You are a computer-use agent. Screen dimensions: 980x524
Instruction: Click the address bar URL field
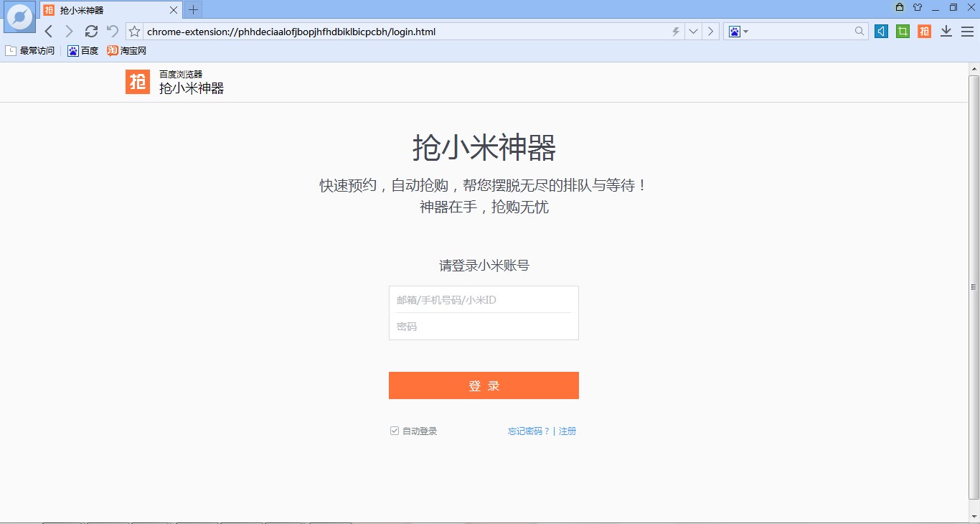tap(406, 32)
